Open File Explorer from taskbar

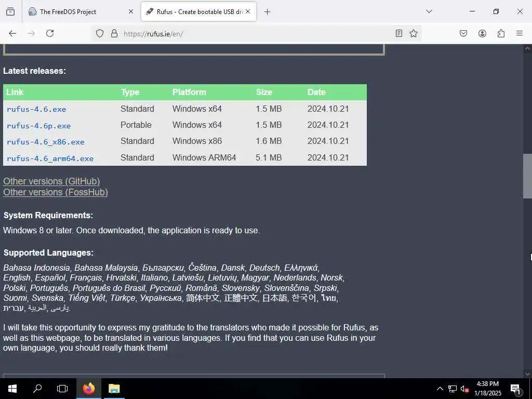pyautogui.click(x=114, y=389)
